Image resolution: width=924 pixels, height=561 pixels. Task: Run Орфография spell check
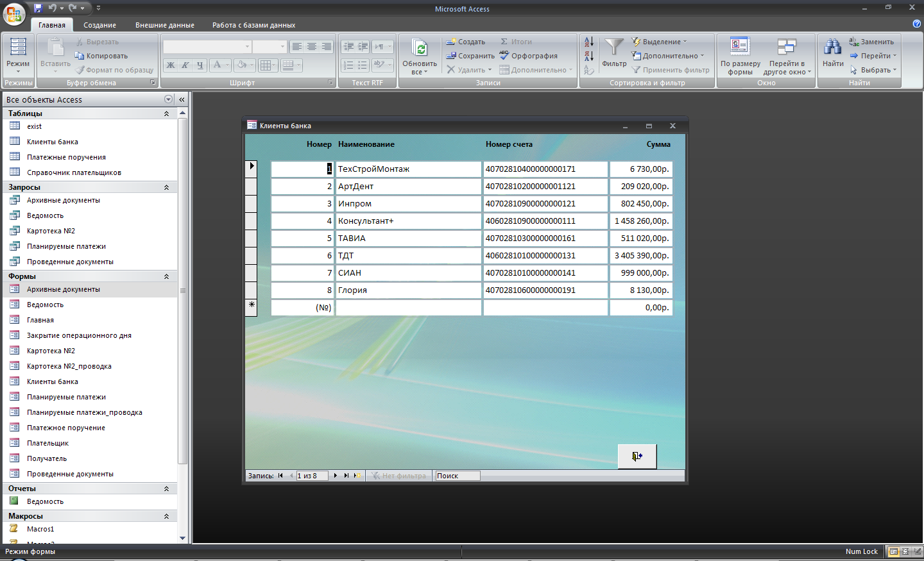tap(529, 56)
